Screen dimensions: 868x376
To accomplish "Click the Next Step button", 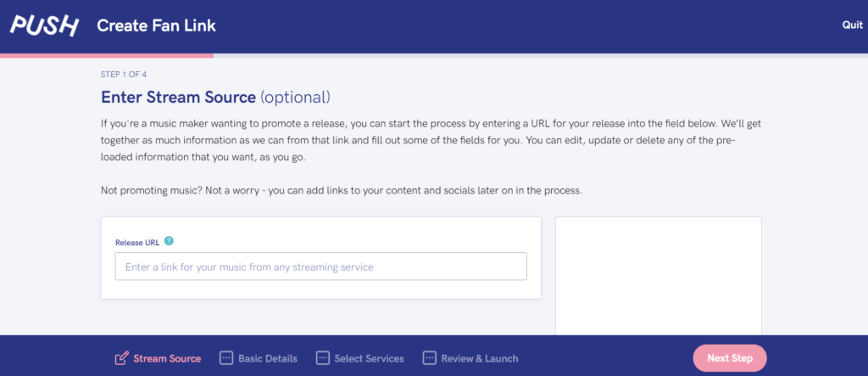I will (x=730, y=358).
